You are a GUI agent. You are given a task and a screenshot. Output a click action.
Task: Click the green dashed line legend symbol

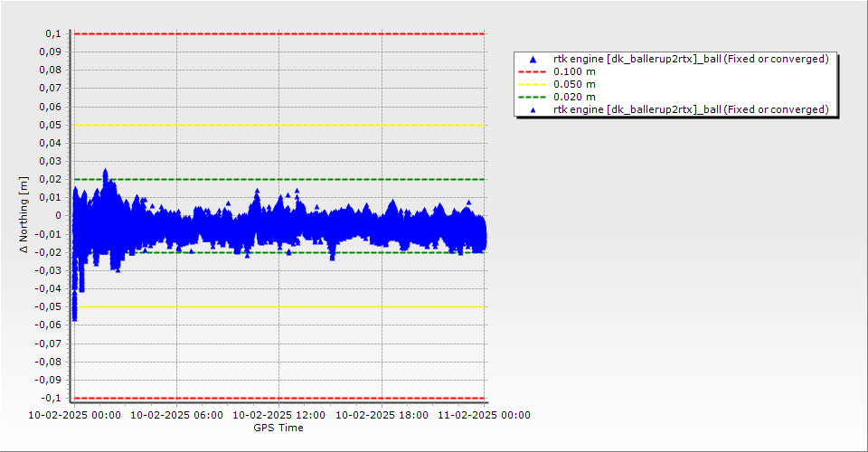pyautogui.click(x=532, y=98)
